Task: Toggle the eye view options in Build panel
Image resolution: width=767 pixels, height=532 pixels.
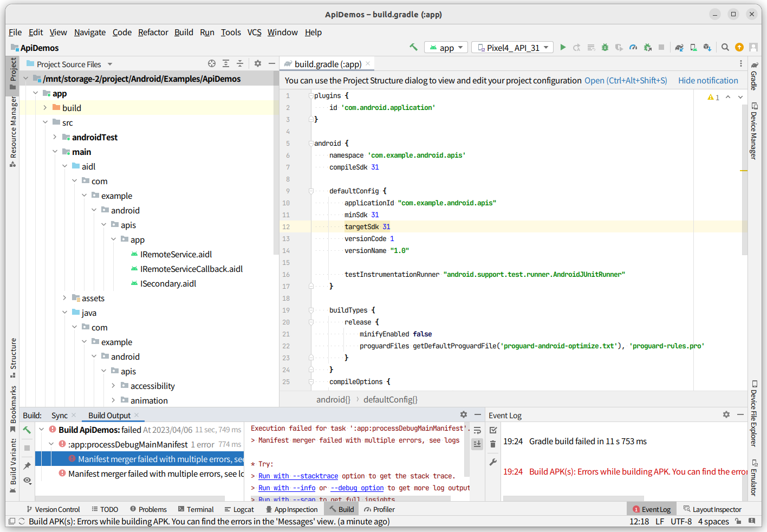Action: point(27,481)
